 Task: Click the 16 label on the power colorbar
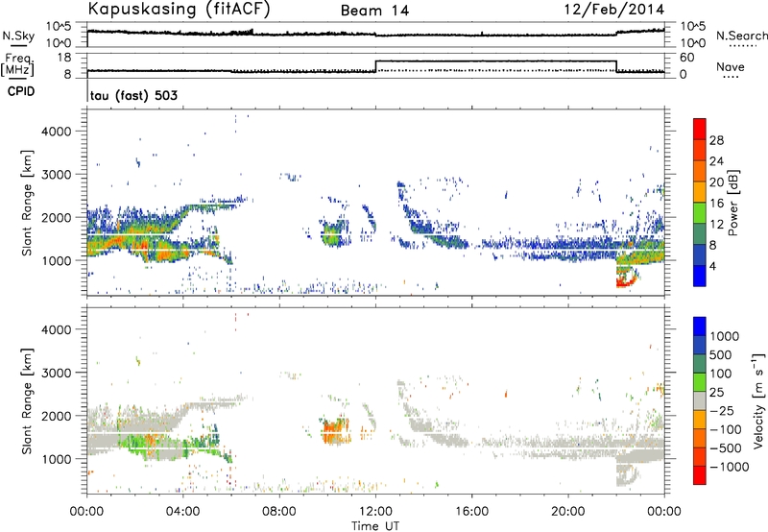click(716, 204)
